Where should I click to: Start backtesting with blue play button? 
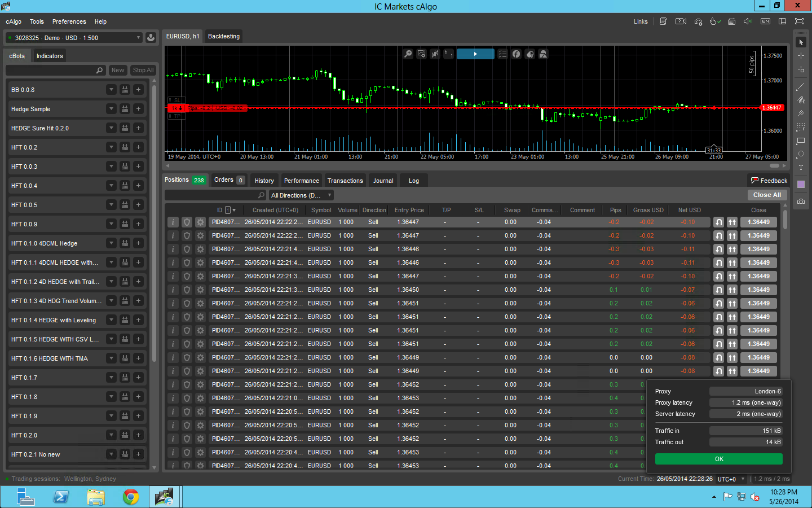(475, 54)
